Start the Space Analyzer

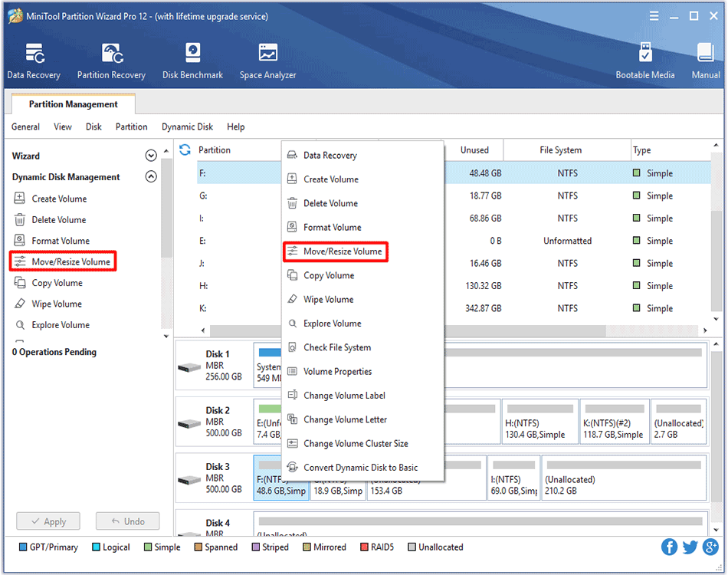tap(267, 61)
